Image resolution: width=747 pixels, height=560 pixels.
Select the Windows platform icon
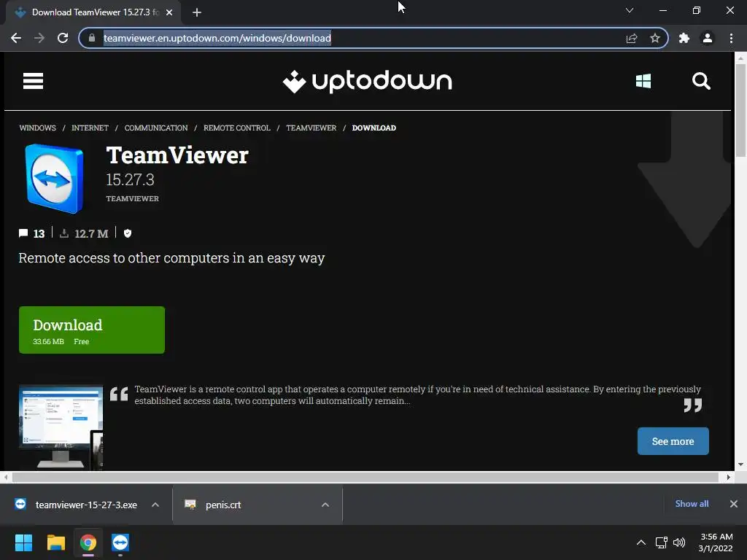(643, 81)
